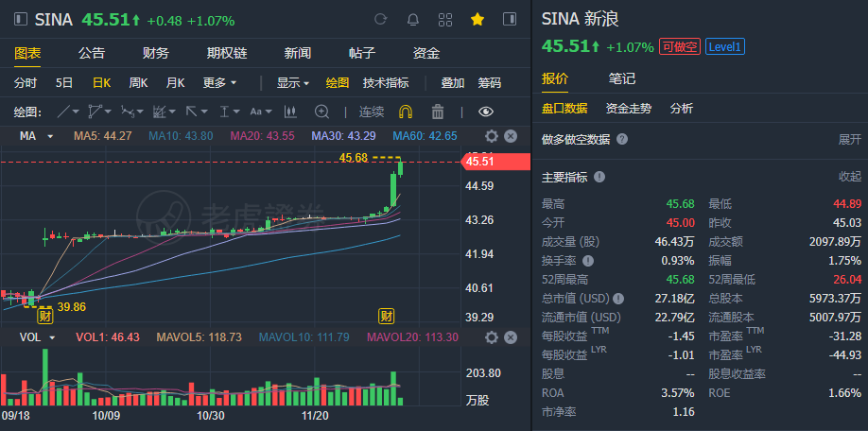The width and height of the screenshot is (868, 431).
Task: Select the polyline shape drawing tool
Action: tap(95, 112)
